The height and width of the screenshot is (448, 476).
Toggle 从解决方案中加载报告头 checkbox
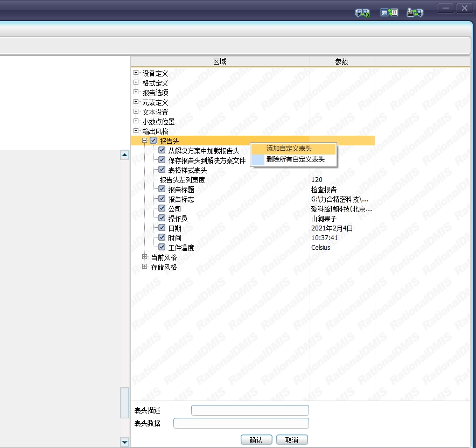point(162,150)
